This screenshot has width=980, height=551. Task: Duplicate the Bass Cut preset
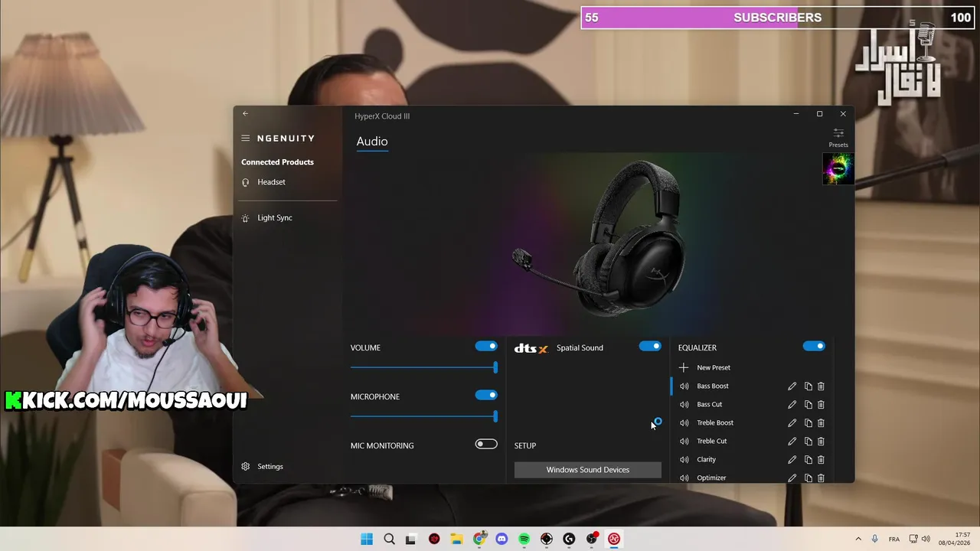(808, 404)
